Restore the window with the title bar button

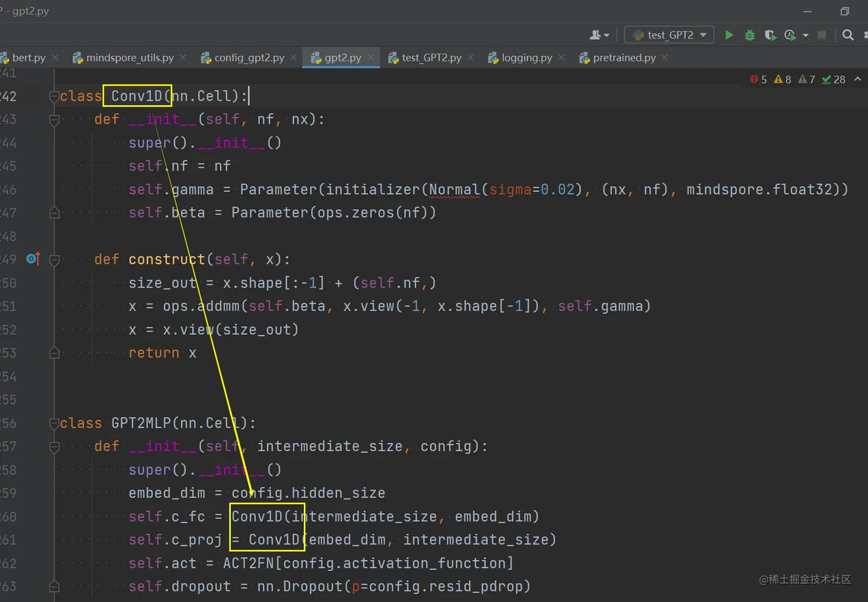point(844,11)
